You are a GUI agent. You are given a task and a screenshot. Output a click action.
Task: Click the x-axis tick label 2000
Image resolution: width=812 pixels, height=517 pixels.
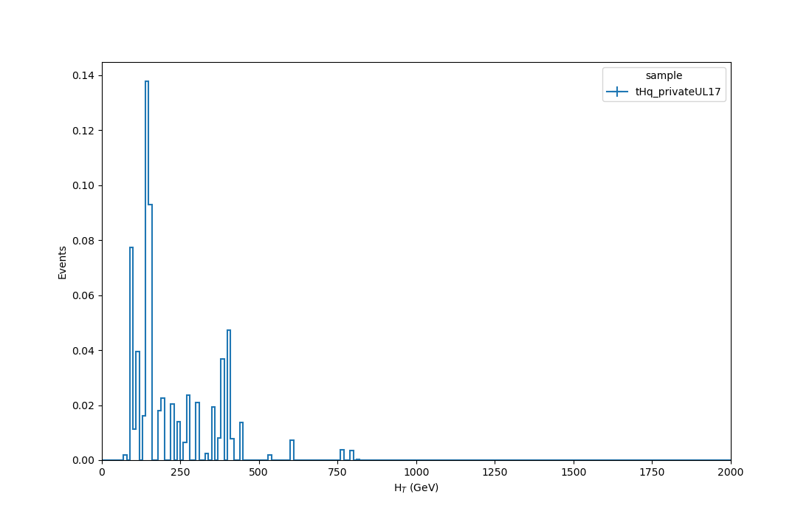[x=731, y=472]
